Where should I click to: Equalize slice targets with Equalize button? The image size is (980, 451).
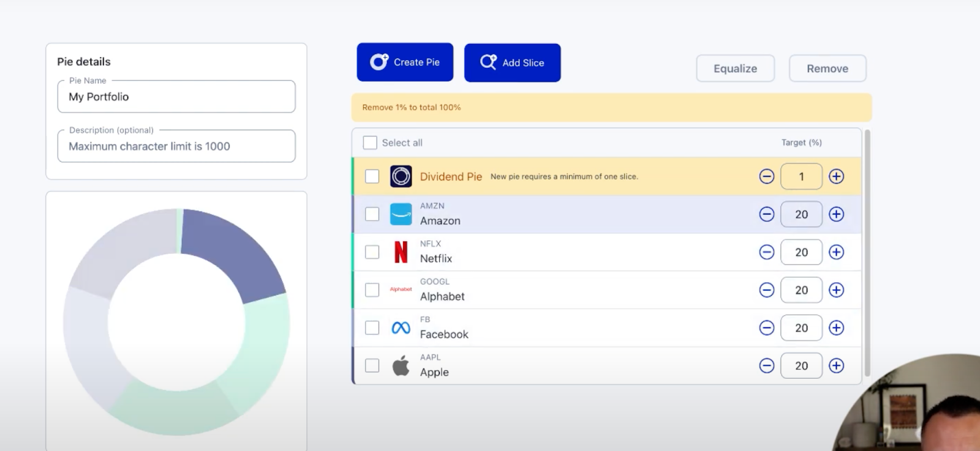[x=735, y=69]
